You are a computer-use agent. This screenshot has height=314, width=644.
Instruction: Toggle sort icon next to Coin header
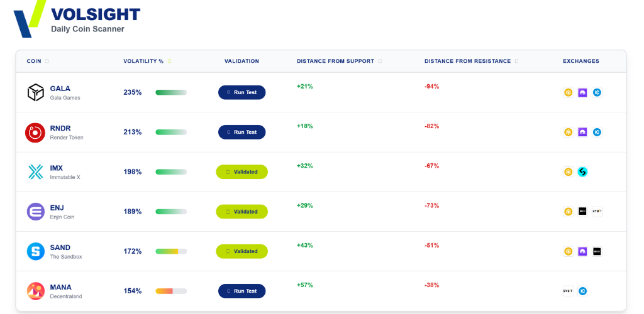(x=47, y=62)
